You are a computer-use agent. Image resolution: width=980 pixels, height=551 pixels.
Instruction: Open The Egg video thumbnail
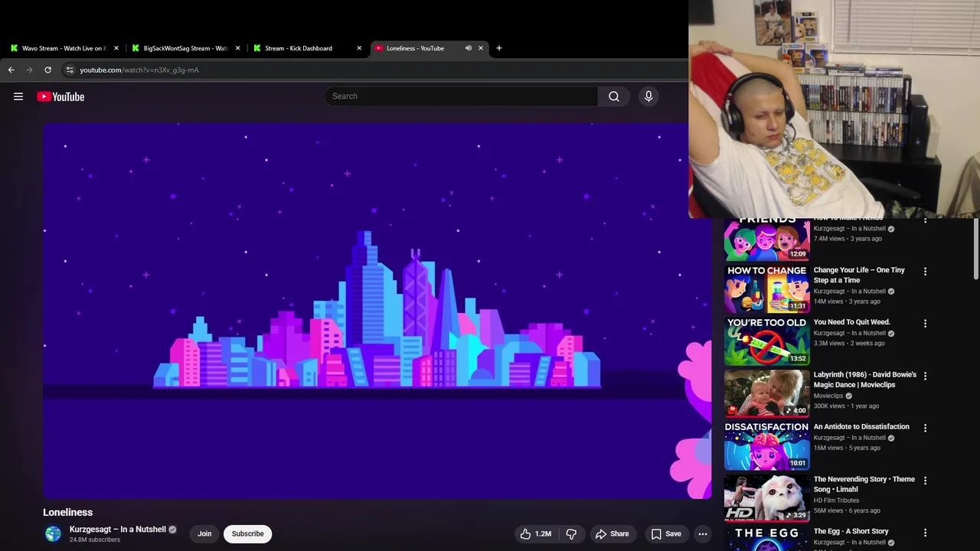click(x=767, y=539)
